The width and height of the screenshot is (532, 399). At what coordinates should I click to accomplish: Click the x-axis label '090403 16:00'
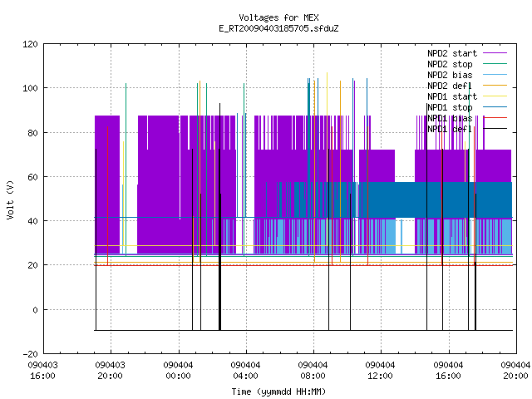pyautogui.click(x=42, y=371)
